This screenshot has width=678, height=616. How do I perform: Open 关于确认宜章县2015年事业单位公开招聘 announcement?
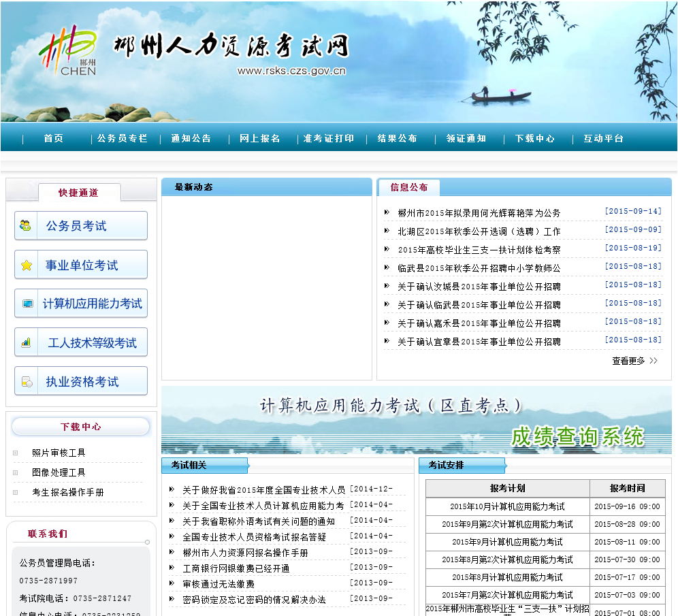(479, 342)
